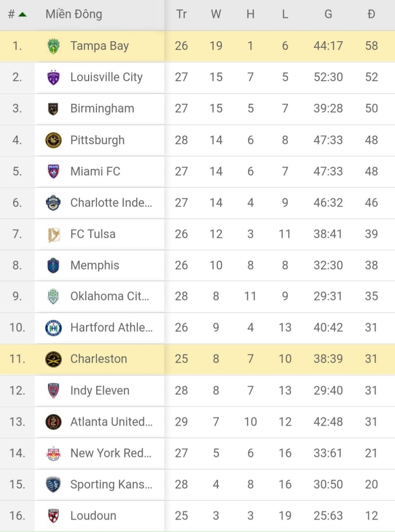Screen dimensions: 395x532
Task: Click the Miền Đông conference header
Action: (x=74, y=15)
